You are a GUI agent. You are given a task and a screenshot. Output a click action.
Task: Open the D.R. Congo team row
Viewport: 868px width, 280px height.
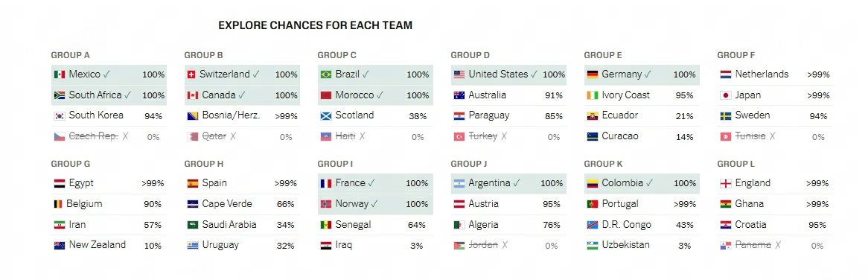[642, 225]
